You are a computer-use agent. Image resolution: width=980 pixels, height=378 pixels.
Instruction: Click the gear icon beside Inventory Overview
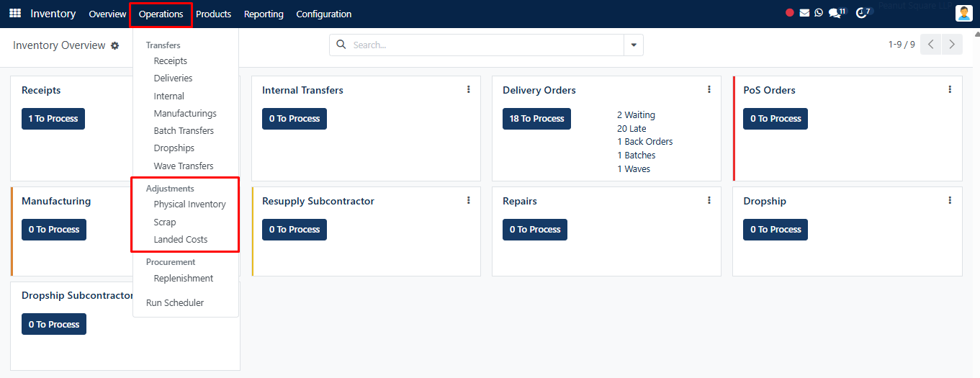tap(114, 45)
